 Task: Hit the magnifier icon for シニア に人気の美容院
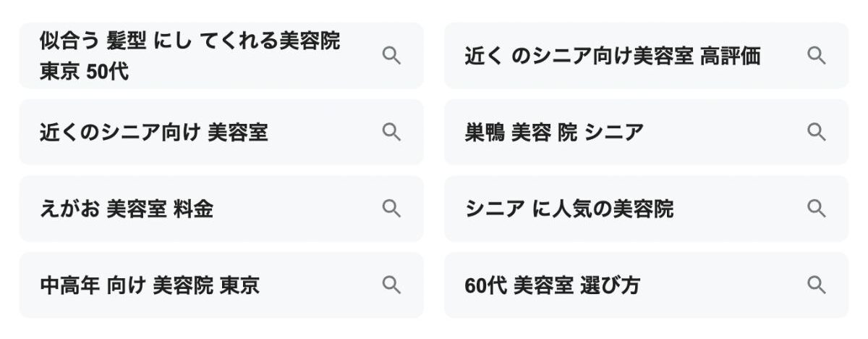(817, 209)
